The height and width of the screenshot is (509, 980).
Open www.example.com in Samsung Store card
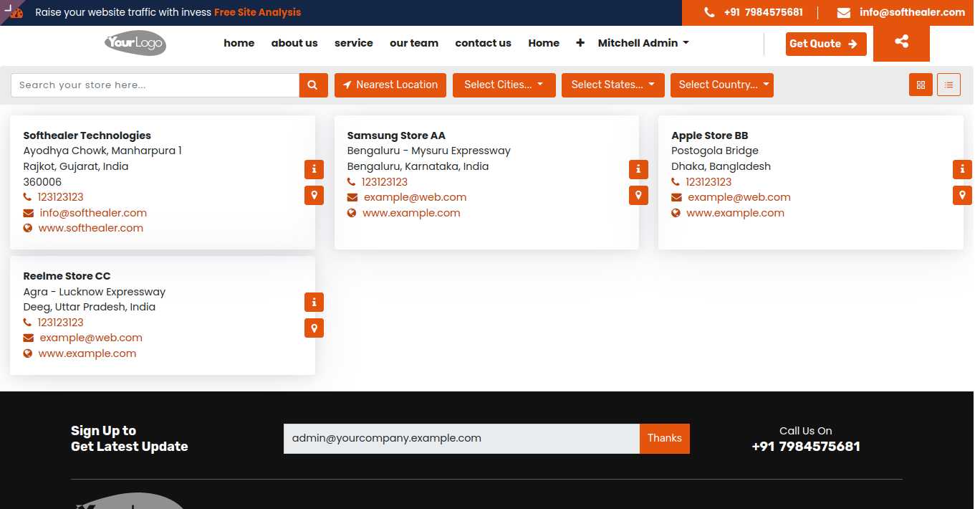411,213
